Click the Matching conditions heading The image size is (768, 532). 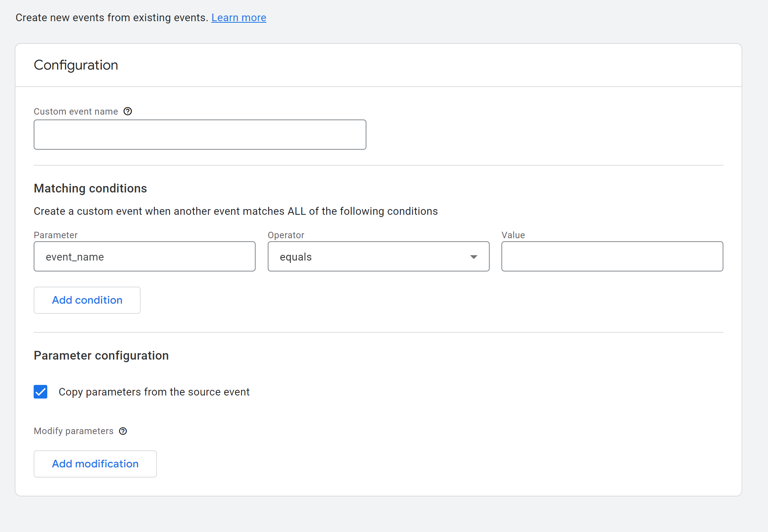[x=90, y=188]
